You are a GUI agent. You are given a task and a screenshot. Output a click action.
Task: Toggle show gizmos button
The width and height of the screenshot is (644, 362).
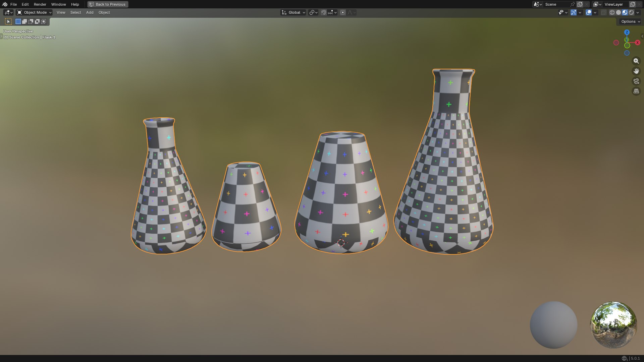(x=574, y=12)
